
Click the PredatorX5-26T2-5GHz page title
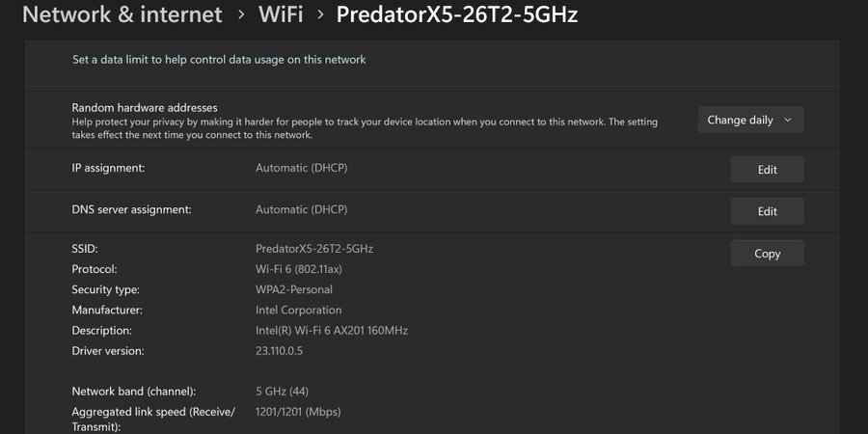coord(457,15)
